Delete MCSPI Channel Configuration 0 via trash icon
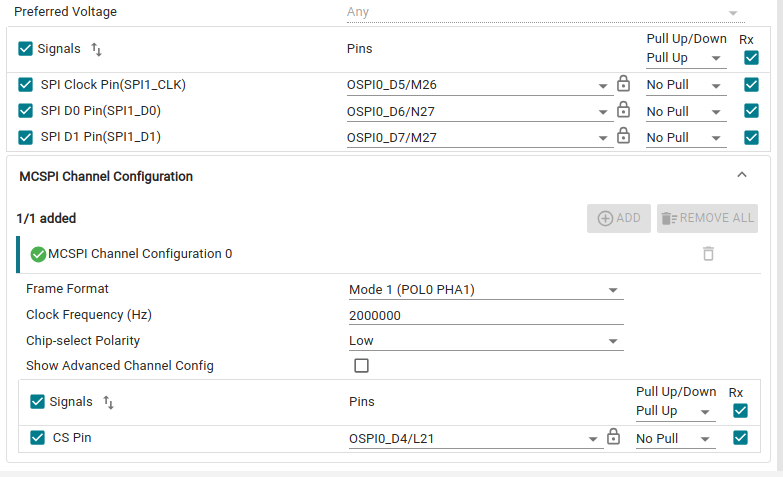This screenshot has height=477, width=783. [708, 254]
